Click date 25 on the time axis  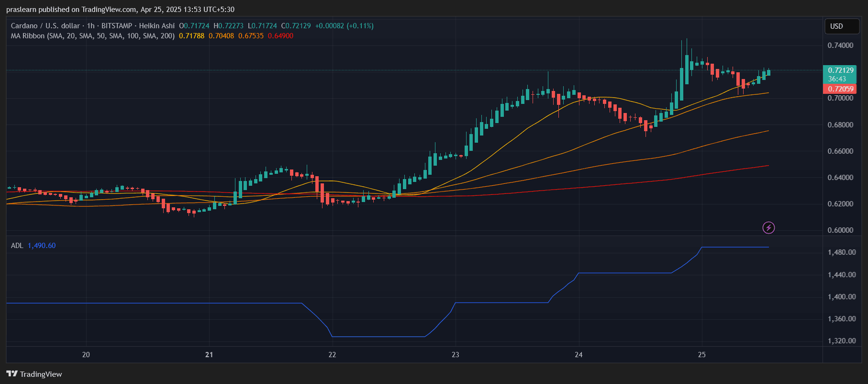(702, 355)
